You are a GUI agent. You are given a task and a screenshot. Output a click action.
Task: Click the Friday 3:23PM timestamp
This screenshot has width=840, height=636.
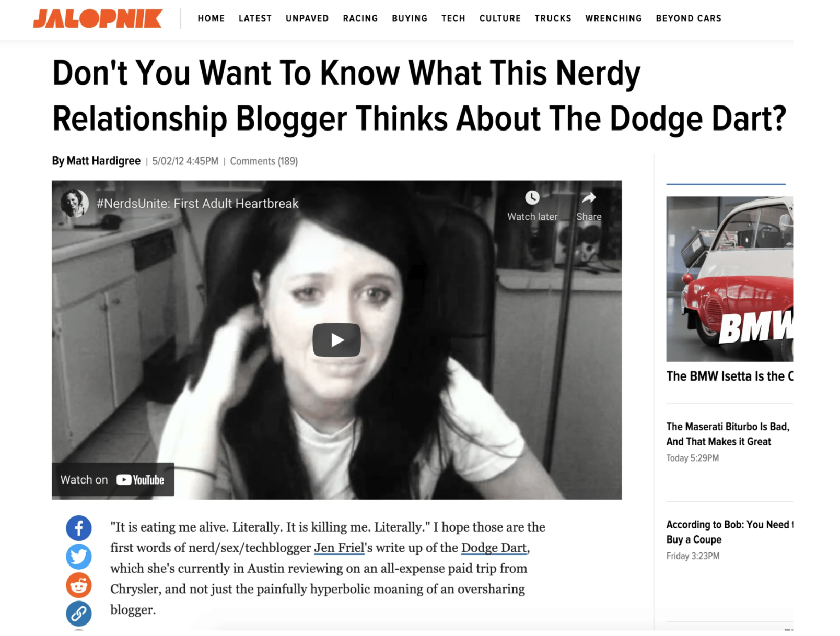pyautogui.click(x=693, y=556)
